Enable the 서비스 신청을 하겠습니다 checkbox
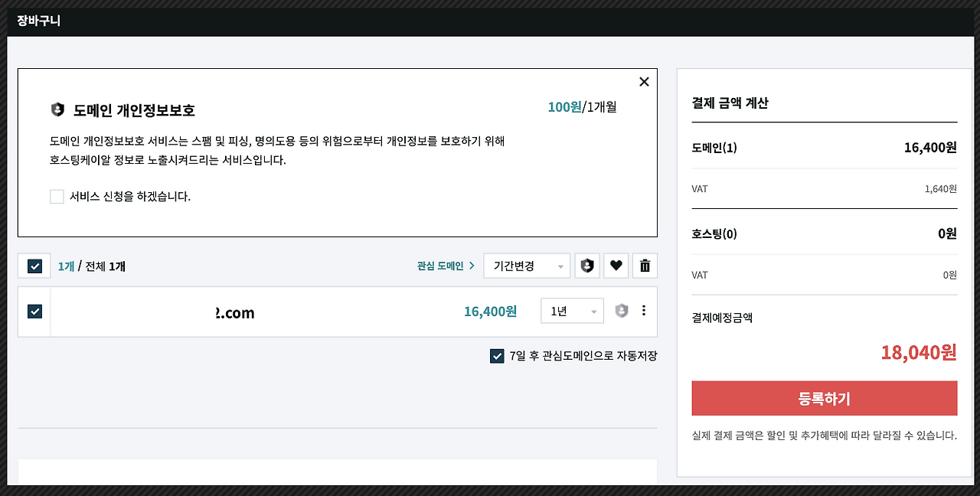This screenshot has height=496, width=980. coord(57,197)
